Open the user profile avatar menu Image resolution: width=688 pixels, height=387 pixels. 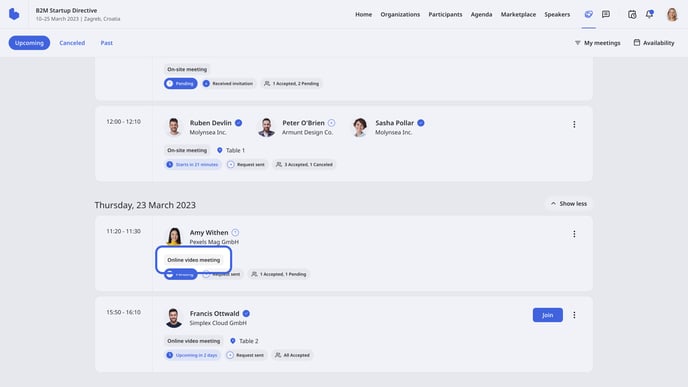672,14
